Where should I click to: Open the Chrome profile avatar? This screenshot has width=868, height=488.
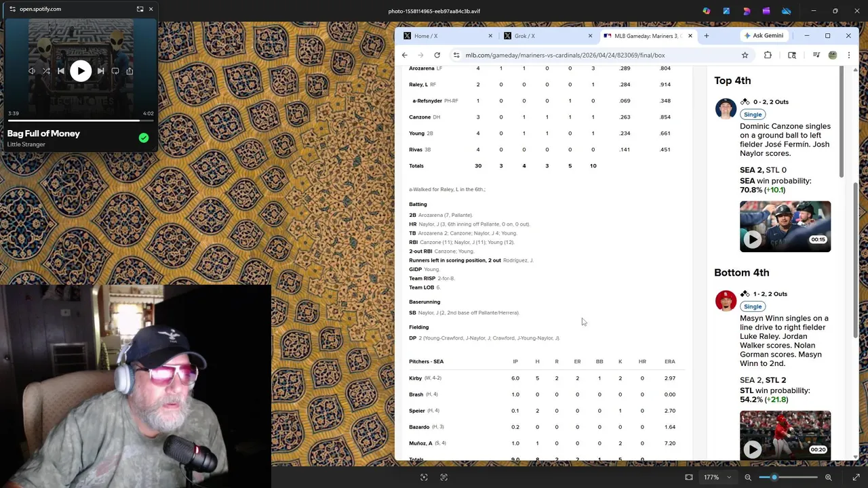tap(833, 55)
